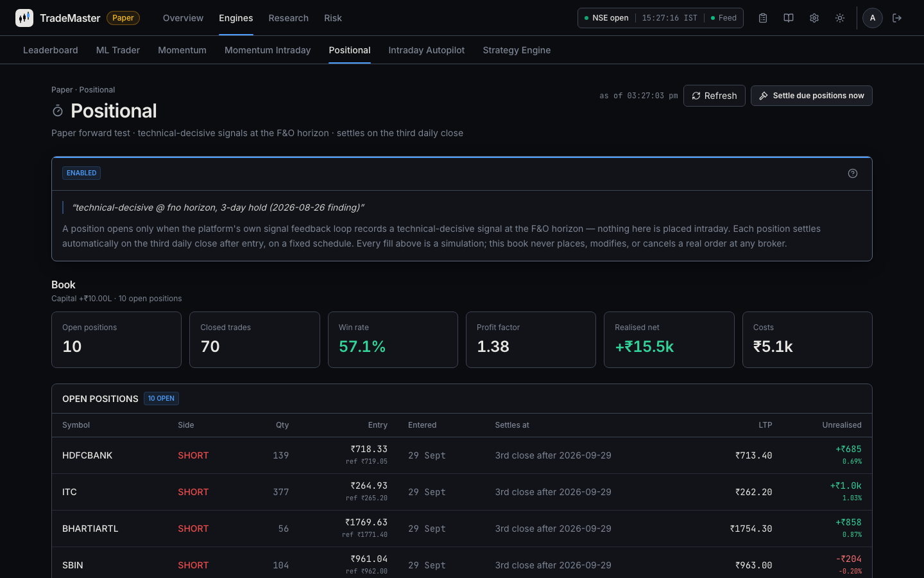Open the settings gear icon
Image resolution: width=924 pixels, height=578 pixels.
coord(814,18)
